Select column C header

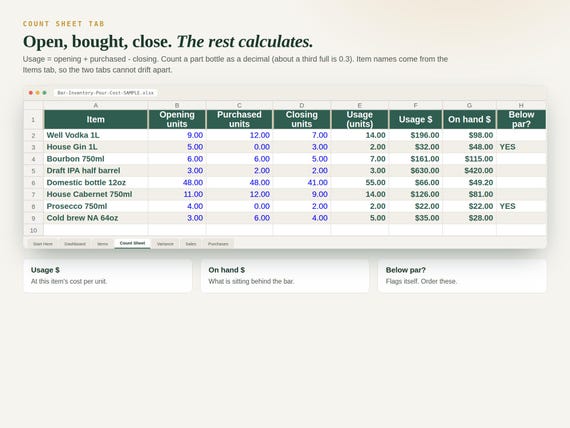pyautogui.click(x=239, y=105)
